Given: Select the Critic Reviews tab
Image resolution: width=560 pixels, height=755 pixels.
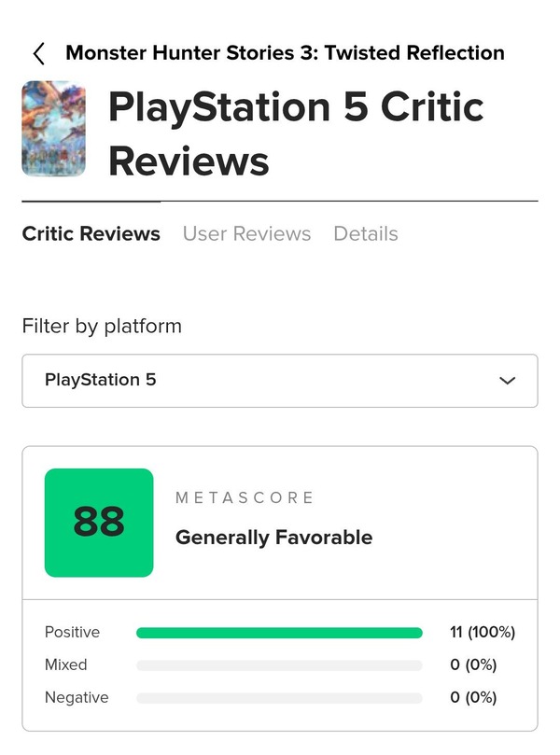Looking at the screenshot, I should pos(91,234).
